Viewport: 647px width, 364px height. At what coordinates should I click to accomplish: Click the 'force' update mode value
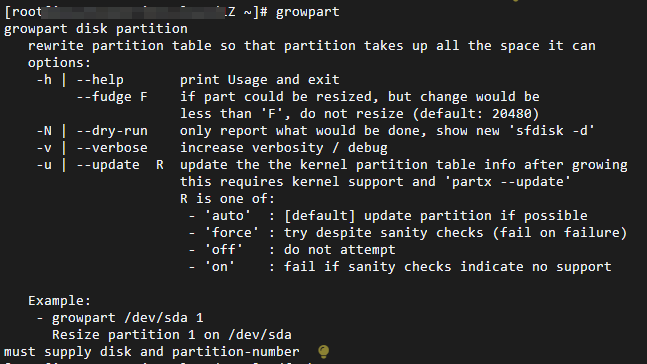[232, 233]
